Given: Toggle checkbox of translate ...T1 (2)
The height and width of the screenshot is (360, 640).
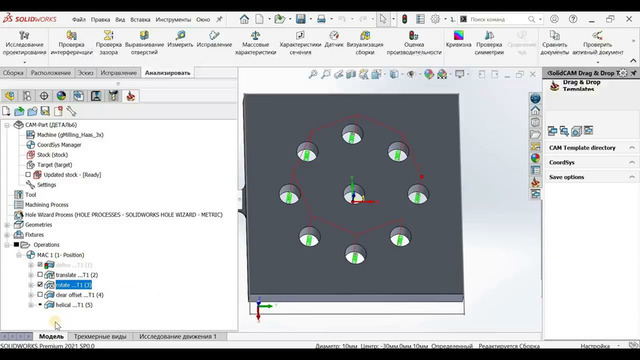Looking at the screenshot, I should 40,275.
